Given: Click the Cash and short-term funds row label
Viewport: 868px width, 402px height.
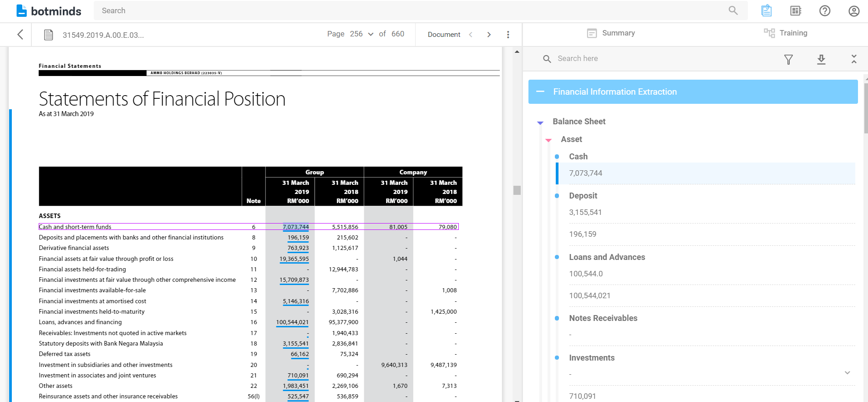Looking at the screenshot, I should tap(75, 227).
